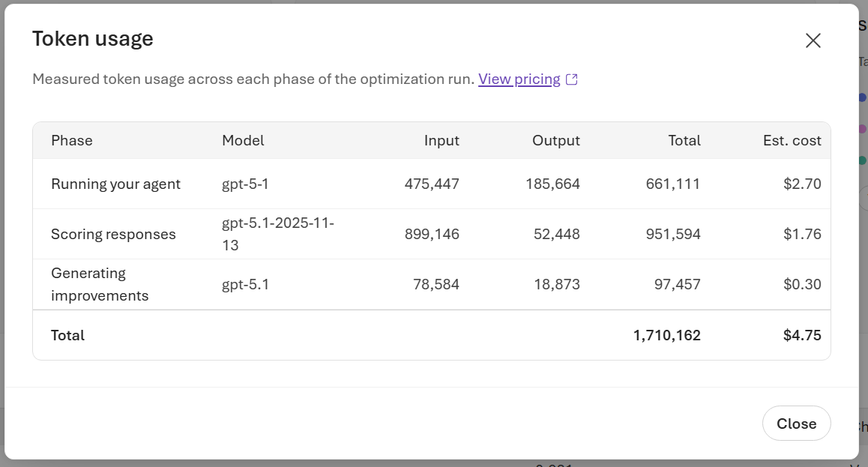Open the View pricing link
This screenshot has width=868, height=467.
click(x=519, y=79)
